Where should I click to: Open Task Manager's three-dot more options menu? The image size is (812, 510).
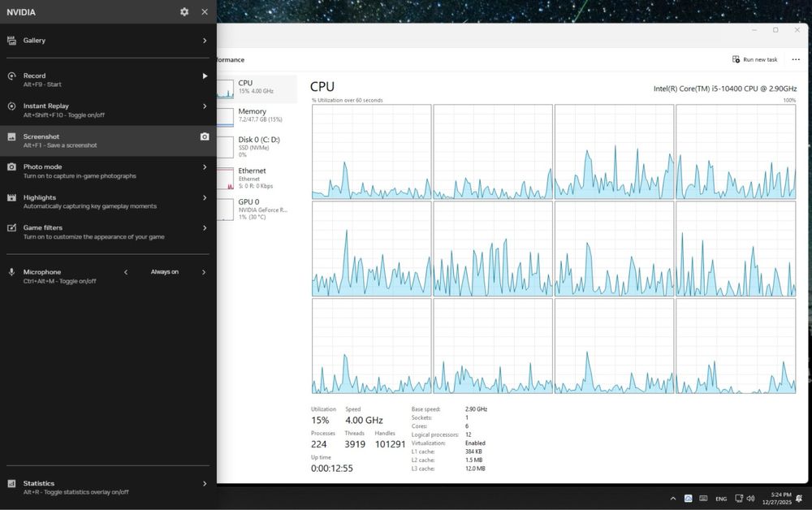pos(796,59)
